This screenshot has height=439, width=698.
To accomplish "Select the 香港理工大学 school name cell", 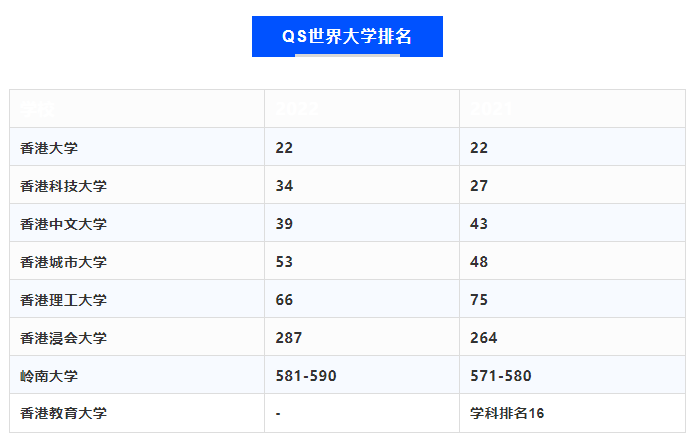I will (x=137, y=299).
